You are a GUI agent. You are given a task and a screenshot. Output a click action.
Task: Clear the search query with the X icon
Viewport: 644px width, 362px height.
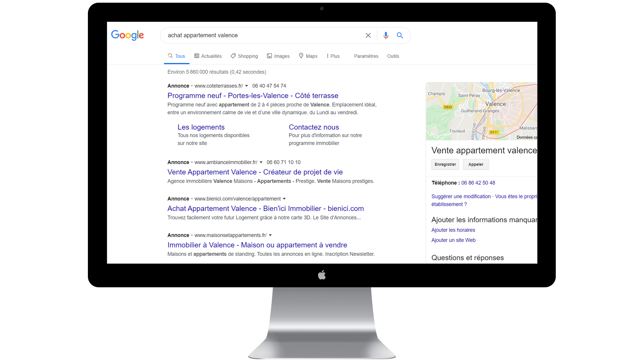[368, 35]
